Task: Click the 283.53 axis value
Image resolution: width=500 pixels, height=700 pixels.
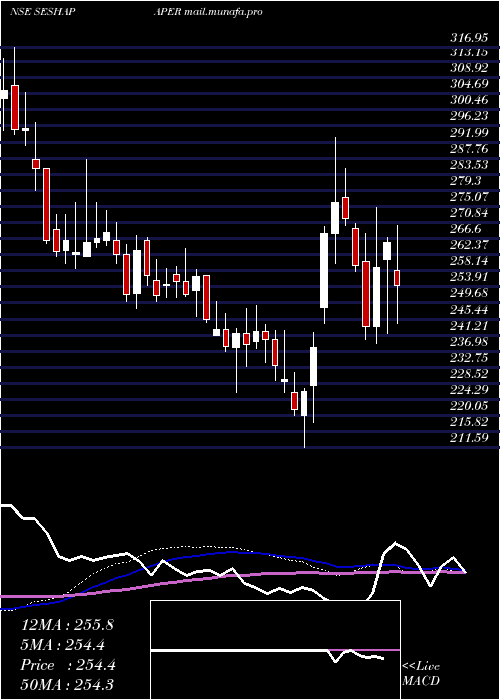Action: click(469, 165)
